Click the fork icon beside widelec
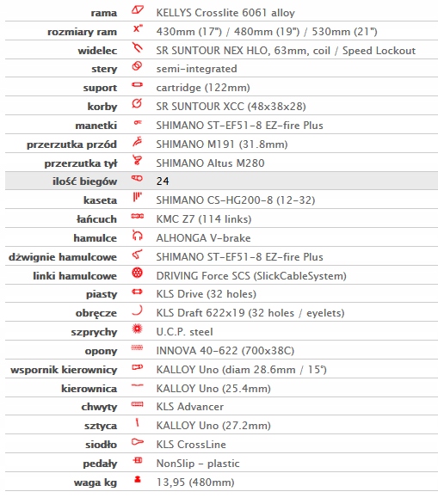Viewport: 438px width, 504px height. click(x=138, y=47)
